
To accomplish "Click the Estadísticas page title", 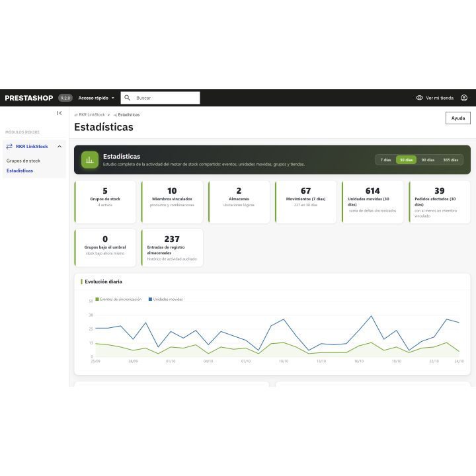I will (104, 127).
